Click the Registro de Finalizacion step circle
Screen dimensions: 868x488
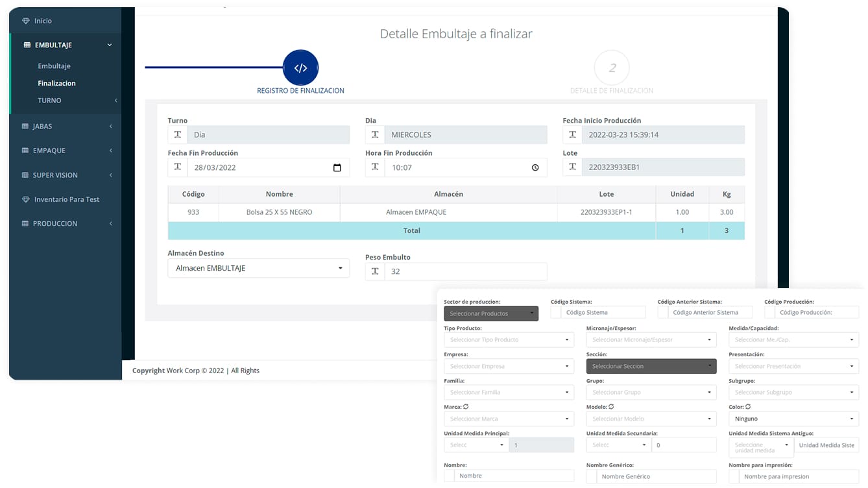pyautogui.click(x=300, y=68)
